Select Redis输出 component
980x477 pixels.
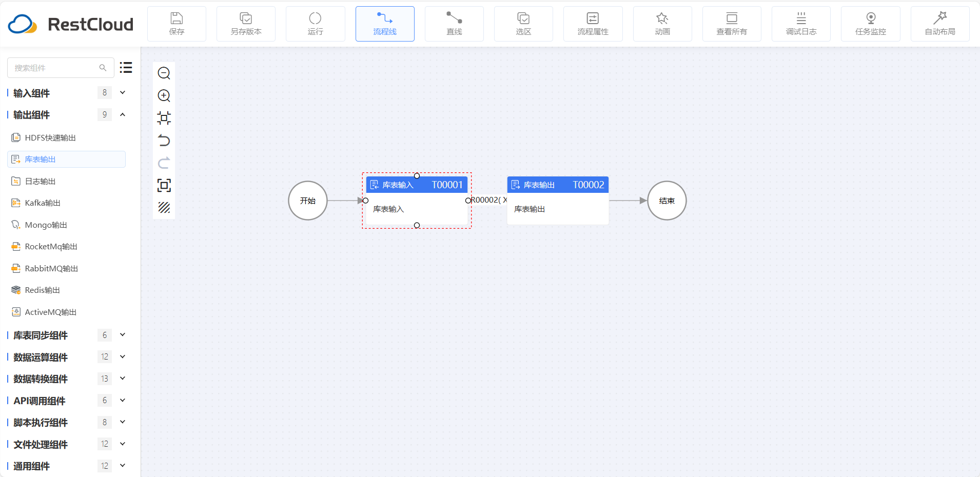pos(66,290)
